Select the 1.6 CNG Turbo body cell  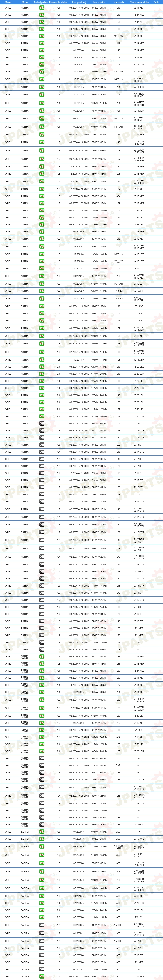119,847
